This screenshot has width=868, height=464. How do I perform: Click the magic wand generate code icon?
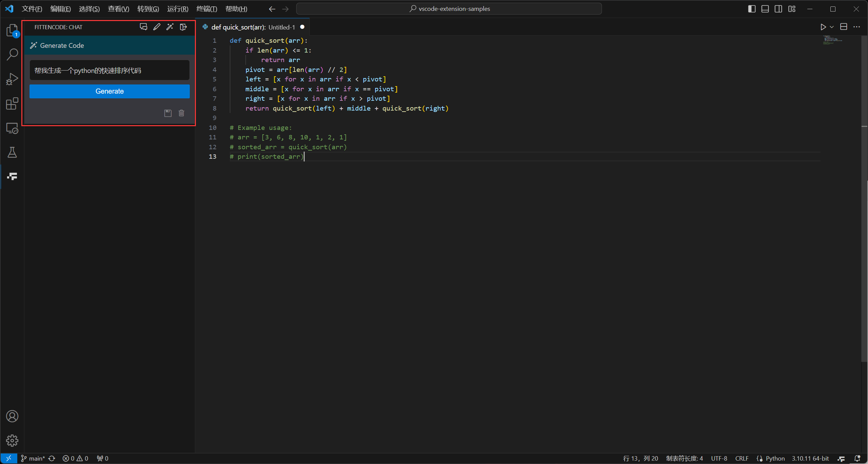coord(170,27)
